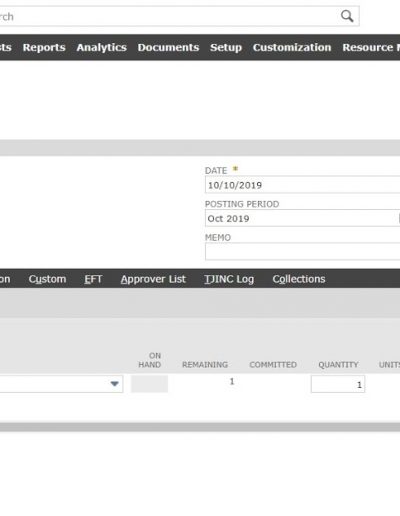The width and height of the screenshot is (400, 516).
Task: Switch to the Approver List subtab
Action: click(x=153, y=279)
